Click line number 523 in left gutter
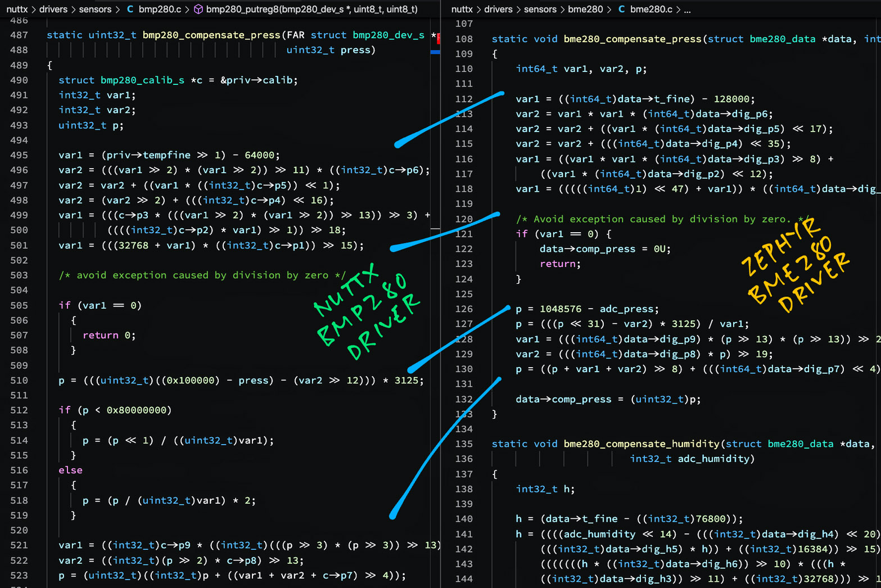 point(19,576)
